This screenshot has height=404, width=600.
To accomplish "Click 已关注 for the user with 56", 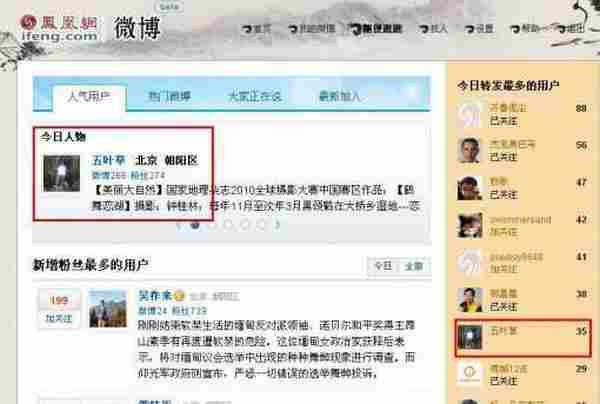I will pyautogui.click(x=504, y=157).
